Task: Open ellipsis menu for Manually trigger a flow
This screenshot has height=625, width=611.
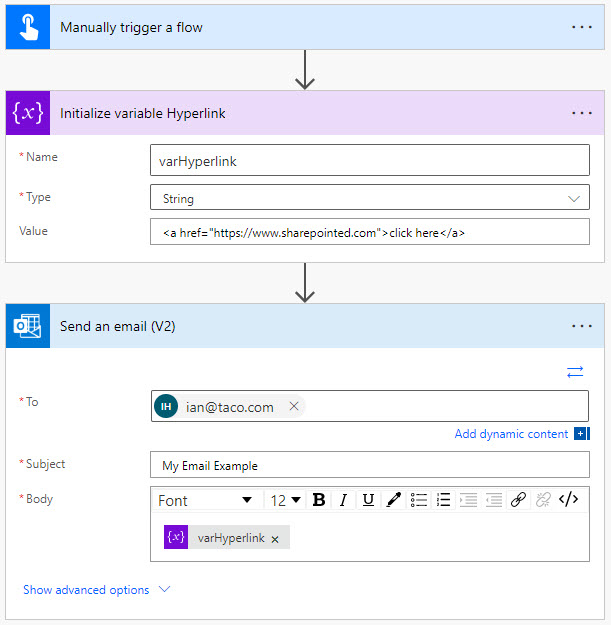Action: (582, 27)
